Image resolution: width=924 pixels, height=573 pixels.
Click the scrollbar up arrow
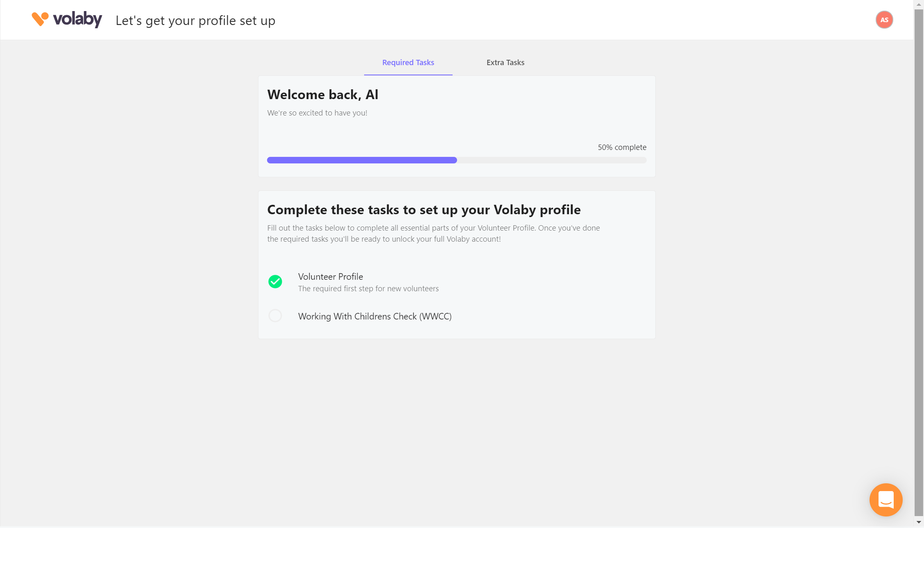pyautogui.click(x=919, y=4)
